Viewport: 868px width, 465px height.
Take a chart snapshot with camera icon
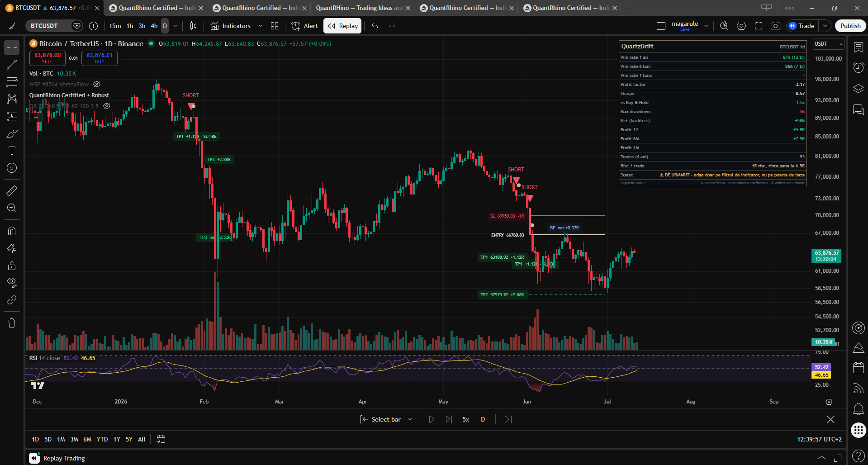(x=775, y=26)
